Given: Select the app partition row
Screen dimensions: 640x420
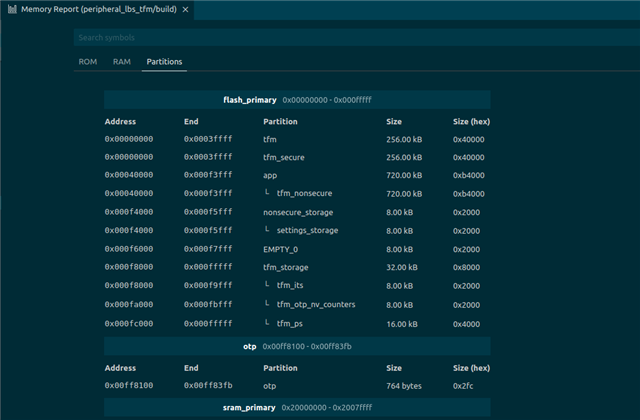Looking at the screenshot, I should pyautogui.click(x=270, y=175).
